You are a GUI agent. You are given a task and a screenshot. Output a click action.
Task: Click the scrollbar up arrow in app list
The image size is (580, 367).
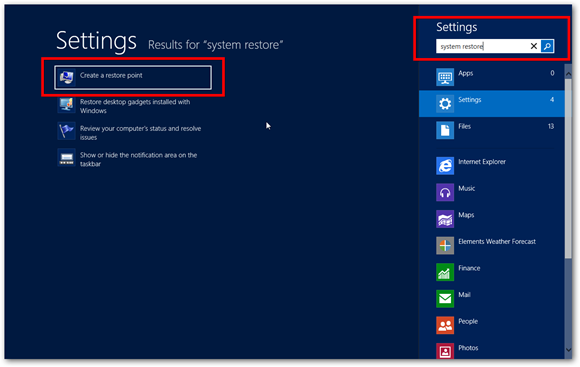click(x=569, y=74)
